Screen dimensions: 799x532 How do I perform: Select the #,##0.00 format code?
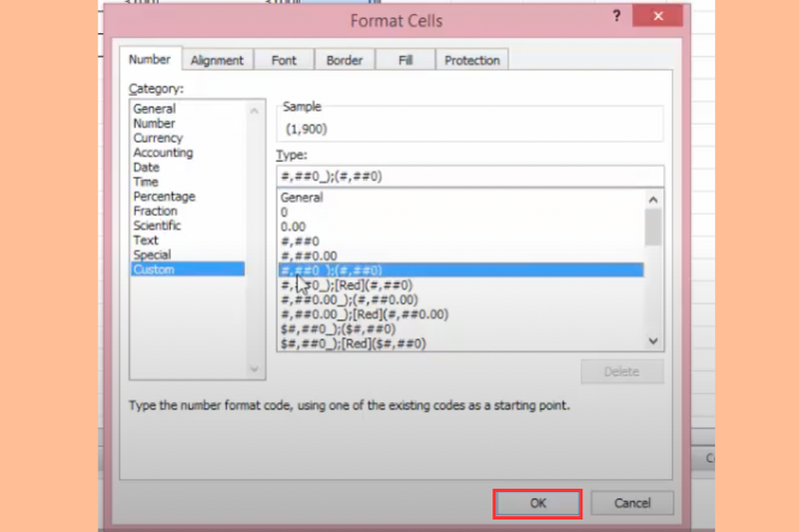click(x=461, y=257)
